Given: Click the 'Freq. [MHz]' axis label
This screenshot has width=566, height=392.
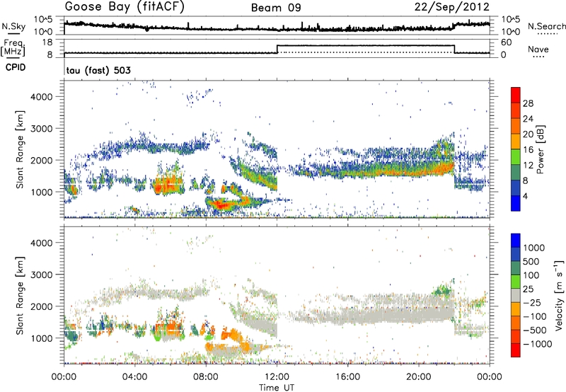Looking at the screenshot, I should tap(13, 48).
